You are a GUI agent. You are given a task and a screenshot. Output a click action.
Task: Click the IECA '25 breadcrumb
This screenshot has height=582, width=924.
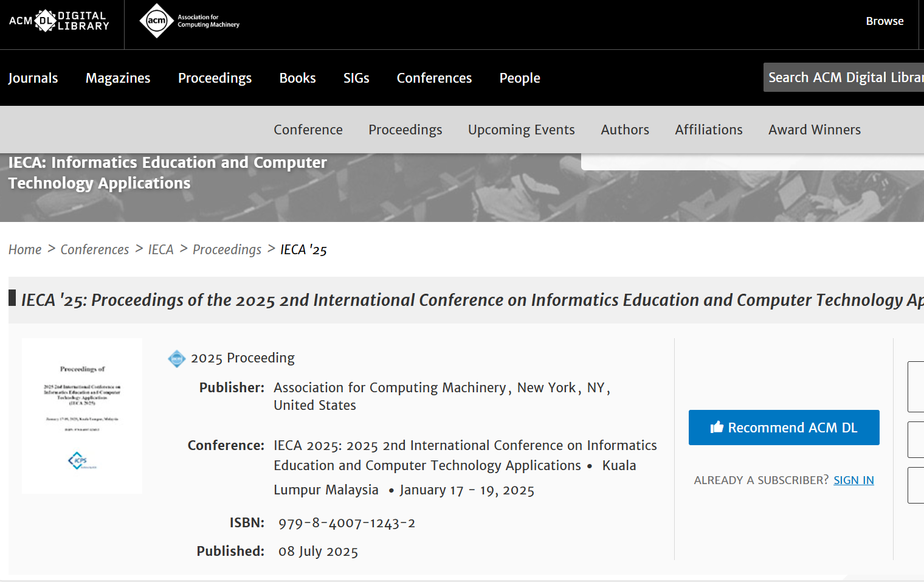(303, 249)
